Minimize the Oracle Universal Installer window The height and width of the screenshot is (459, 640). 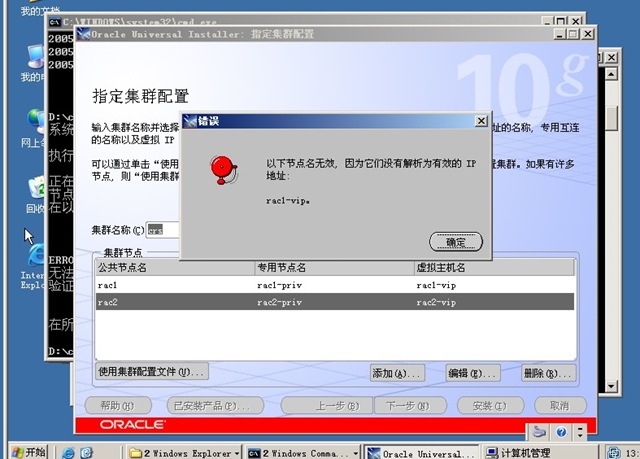coord(560,34)
